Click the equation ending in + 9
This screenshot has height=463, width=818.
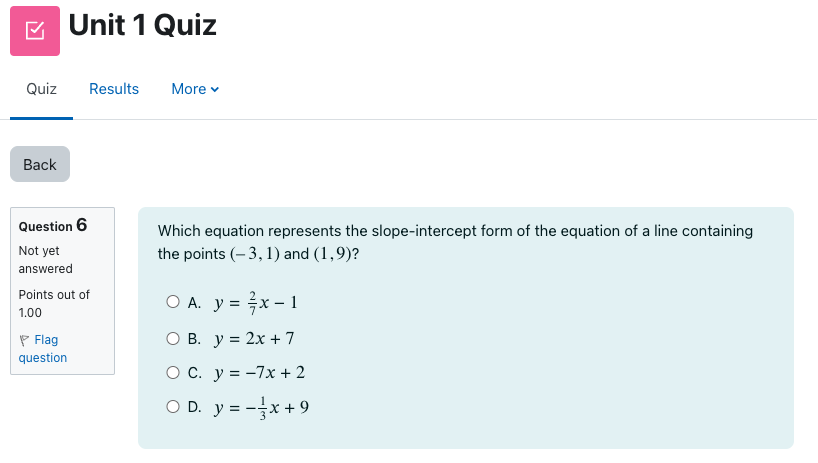[x=262, y=407]
